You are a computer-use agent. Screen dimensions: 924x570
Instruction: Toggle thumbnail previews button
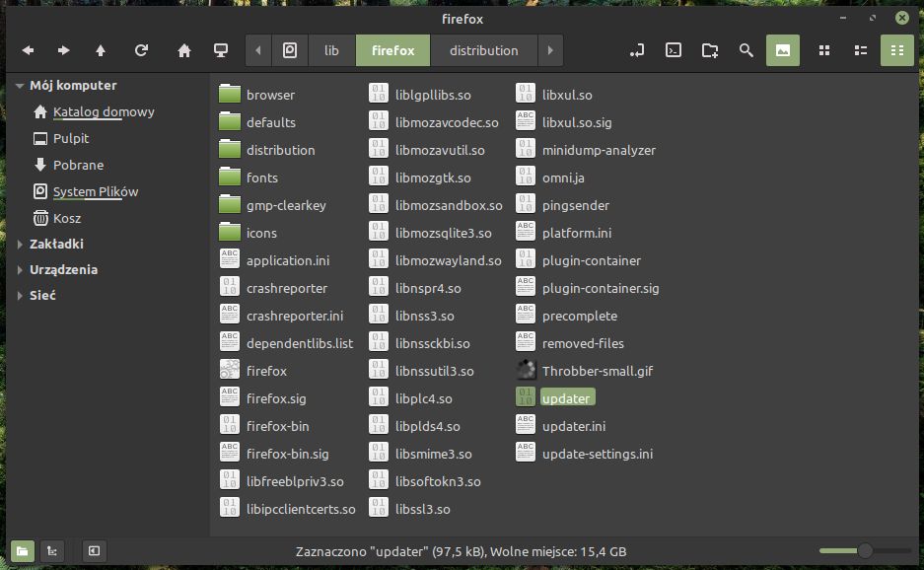[x=783, y=50]
